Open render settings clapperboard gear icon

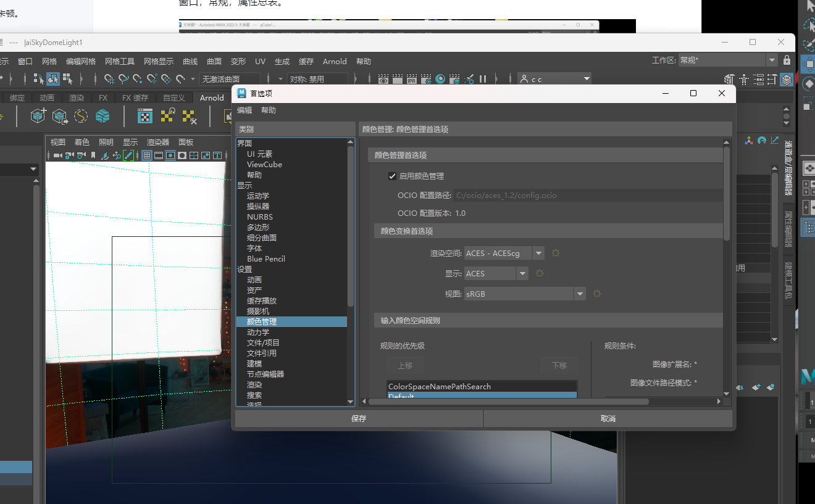tap(426, 79)
